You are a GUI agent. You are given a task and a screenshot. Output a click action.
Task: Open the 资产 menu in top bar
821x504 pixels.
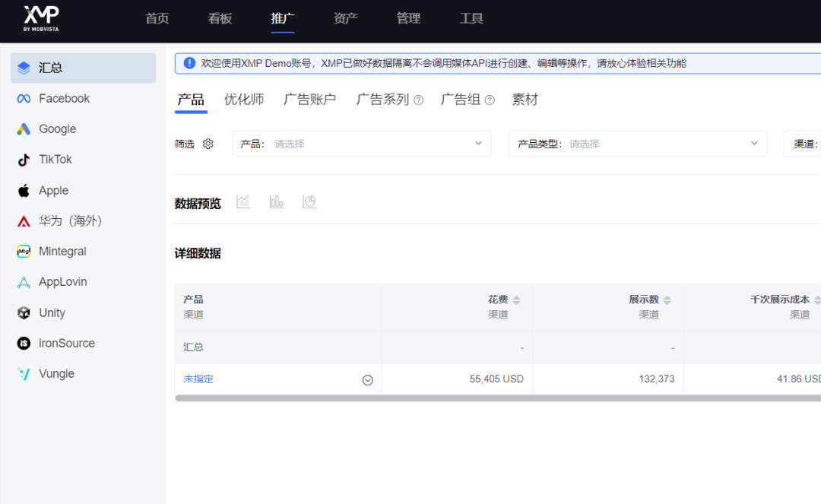345,18
